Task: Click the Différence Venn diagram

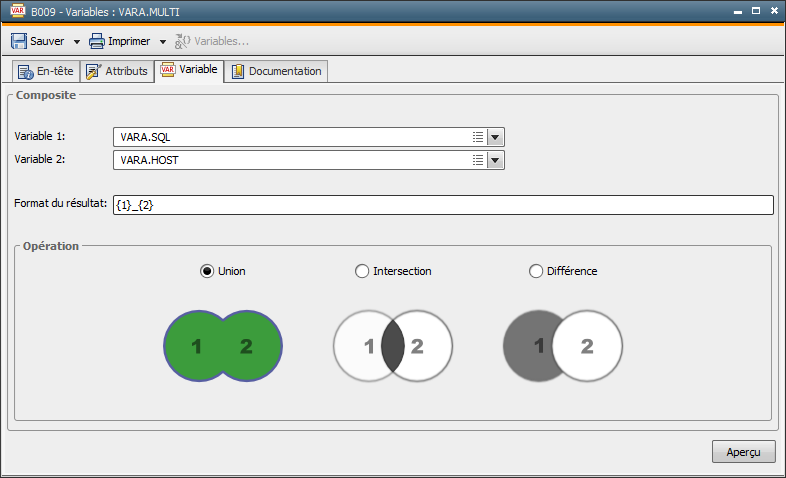Action: coord(563,346)
